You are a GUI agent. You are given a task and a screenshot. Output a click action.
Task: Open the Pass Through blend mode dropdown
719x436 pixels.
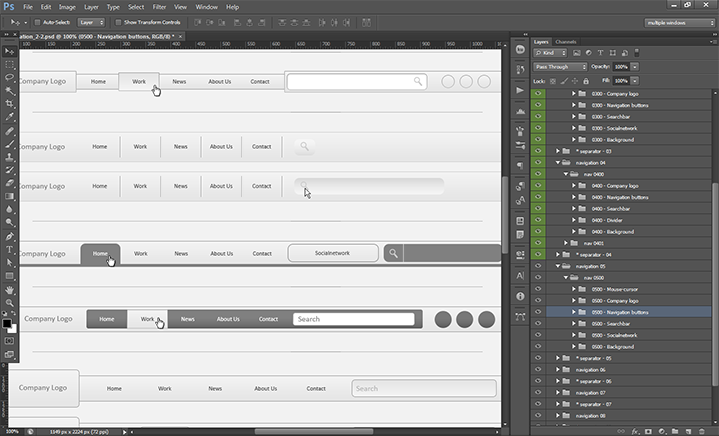[x=560, y=67]
